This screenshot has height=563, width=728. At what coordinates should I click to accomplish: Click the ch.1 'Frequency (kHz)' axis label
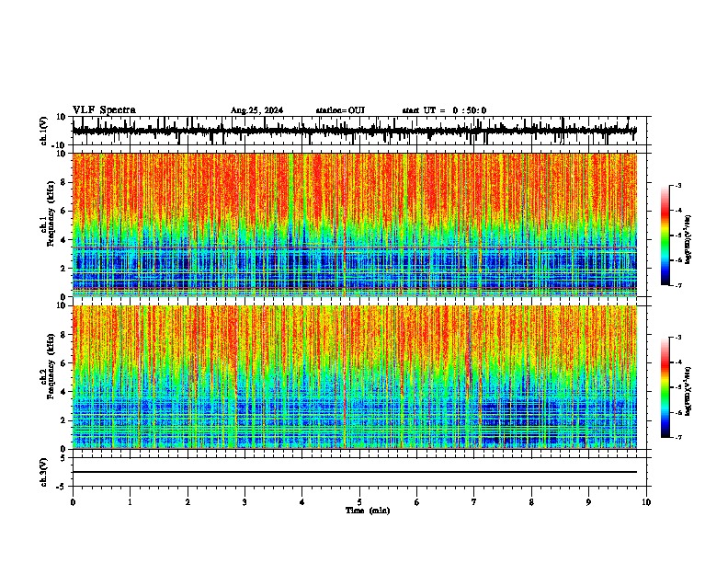pos(51,213)
